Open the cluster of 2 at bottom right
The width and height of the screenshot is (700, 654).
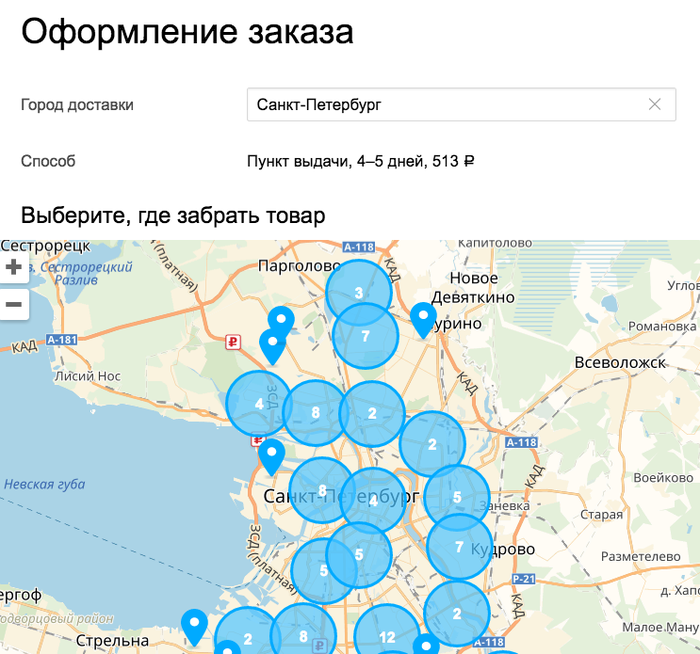456,613
